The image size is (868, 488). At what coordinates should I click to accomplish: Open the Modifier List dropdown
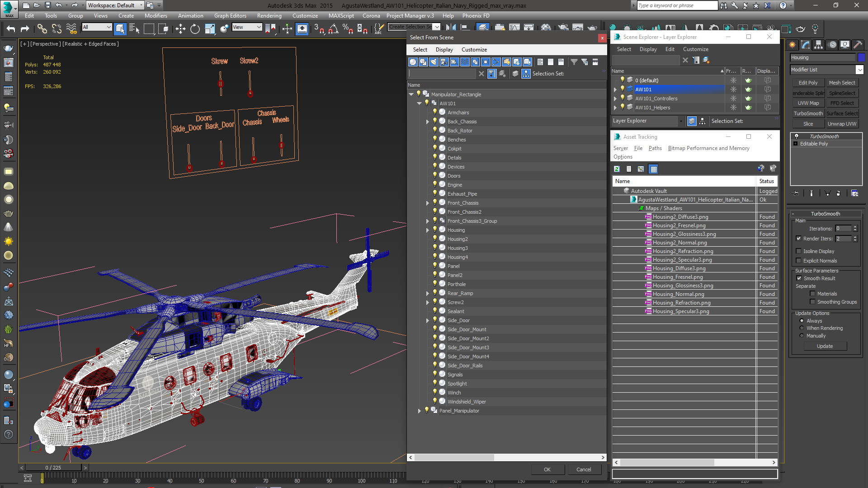point(859,70)
